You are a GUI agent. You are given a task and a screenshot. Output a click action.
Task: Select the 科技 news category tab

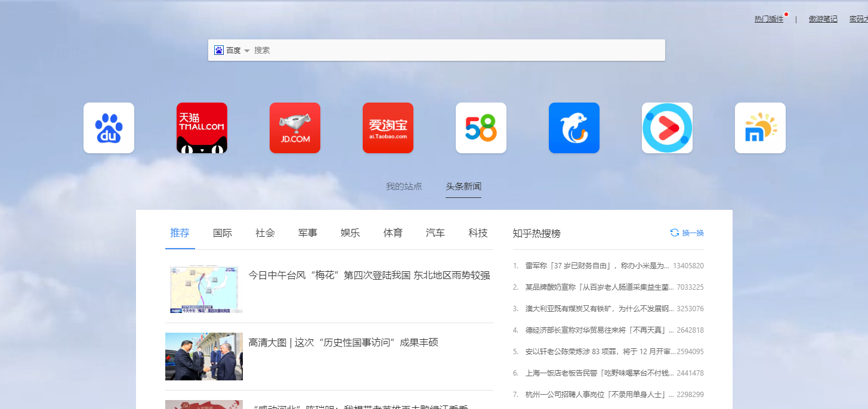point(478,233)
